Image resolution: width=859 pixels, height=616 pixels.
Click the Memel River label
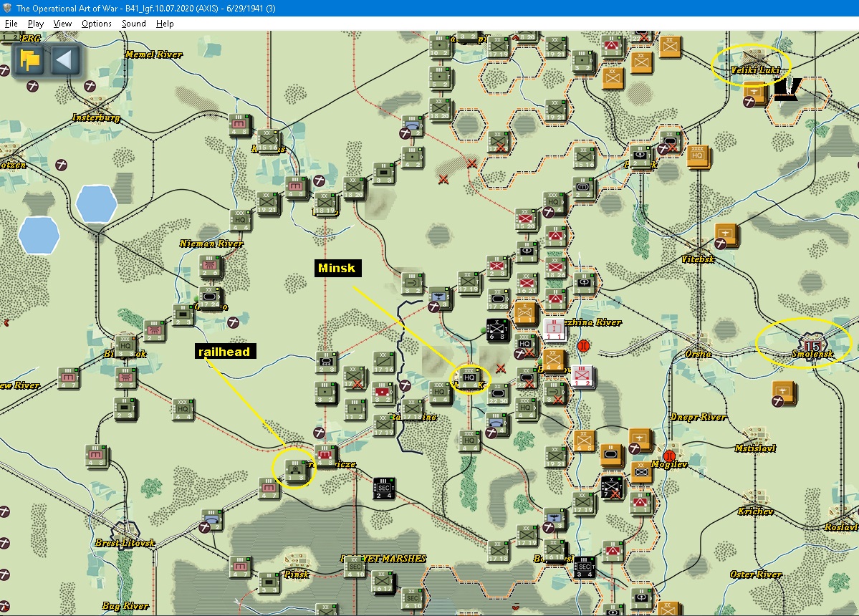154,54
